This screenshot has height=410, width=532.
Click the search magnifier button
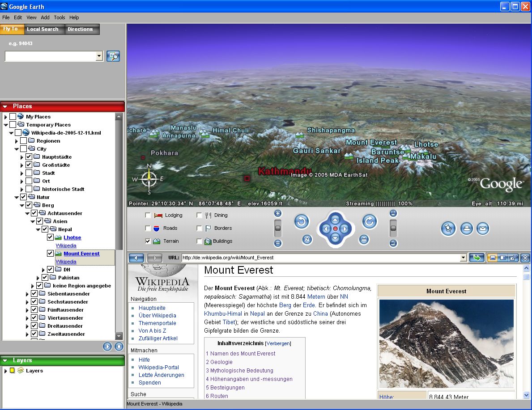click(113, 56)
